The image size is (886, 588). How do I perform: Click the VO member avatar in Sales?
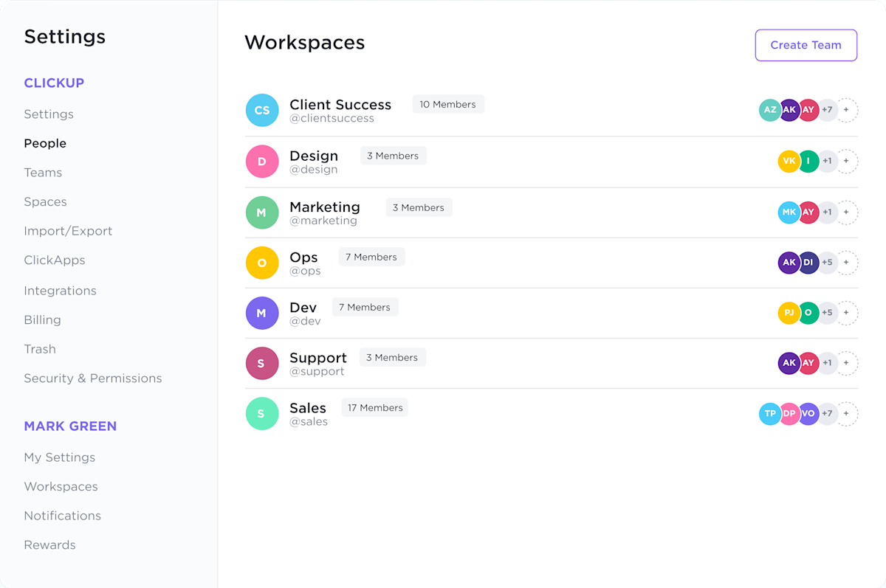click(808, 414)
